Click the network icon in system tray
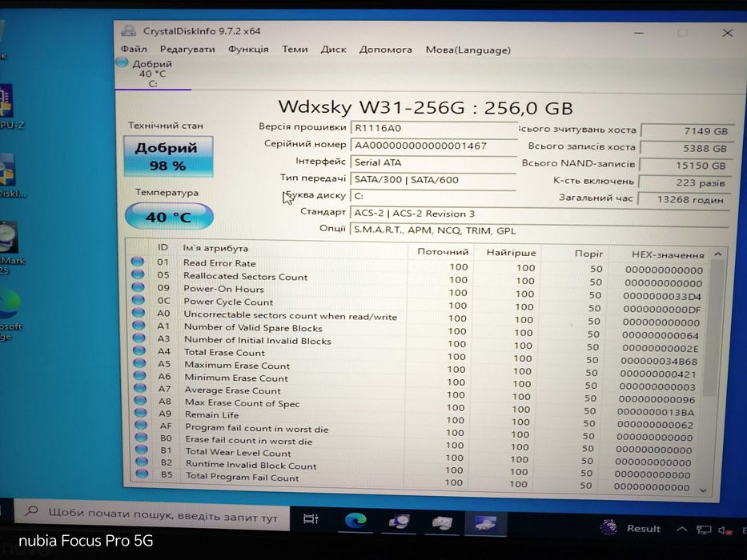Viewport: 747px width, 560px height. coord(704,530)
